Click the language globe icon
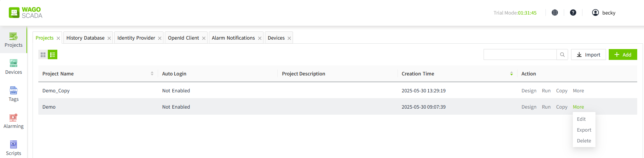 tap(555, 13)
